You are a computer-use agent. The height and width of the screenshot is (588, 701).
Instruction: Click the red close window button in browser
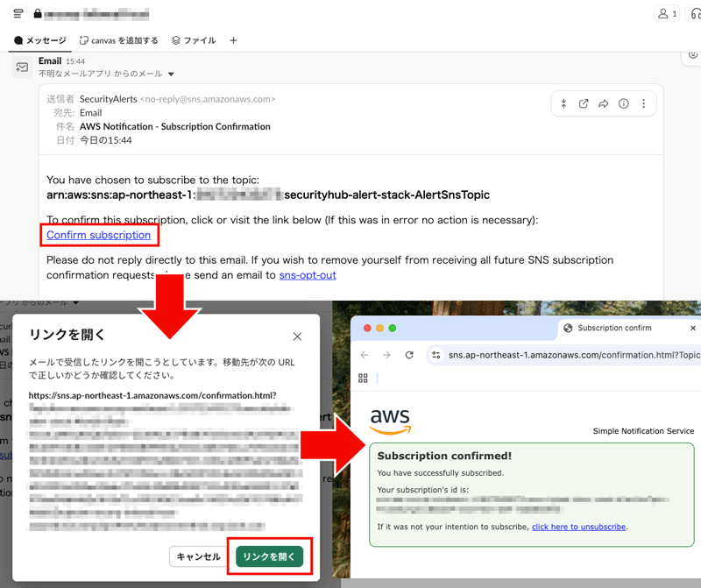pos(367,329)
